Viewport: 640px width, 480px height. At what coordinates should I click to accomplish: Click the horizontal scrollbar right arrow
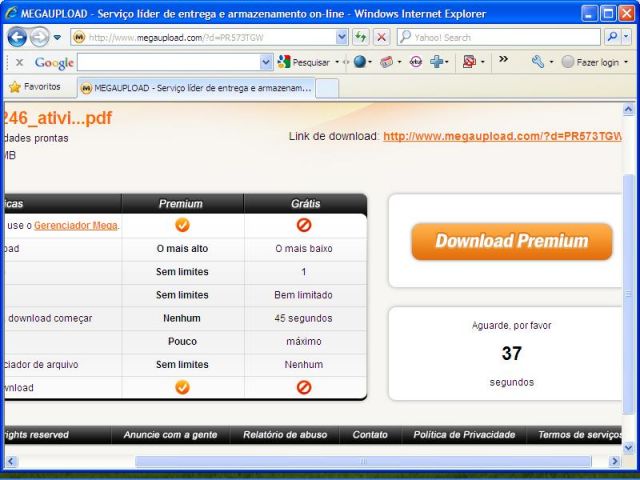(x=614, y=461)
